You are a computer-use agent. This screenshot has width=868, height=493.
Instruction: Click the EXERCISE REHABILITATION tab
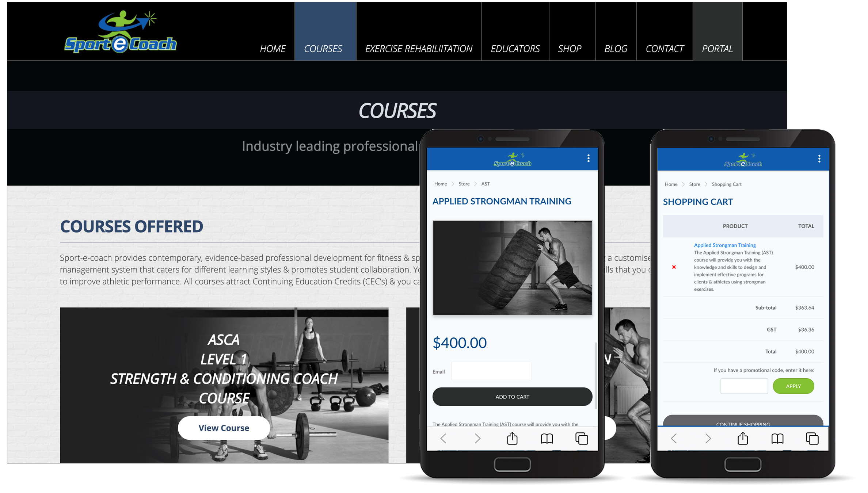[x=417, y=49]
